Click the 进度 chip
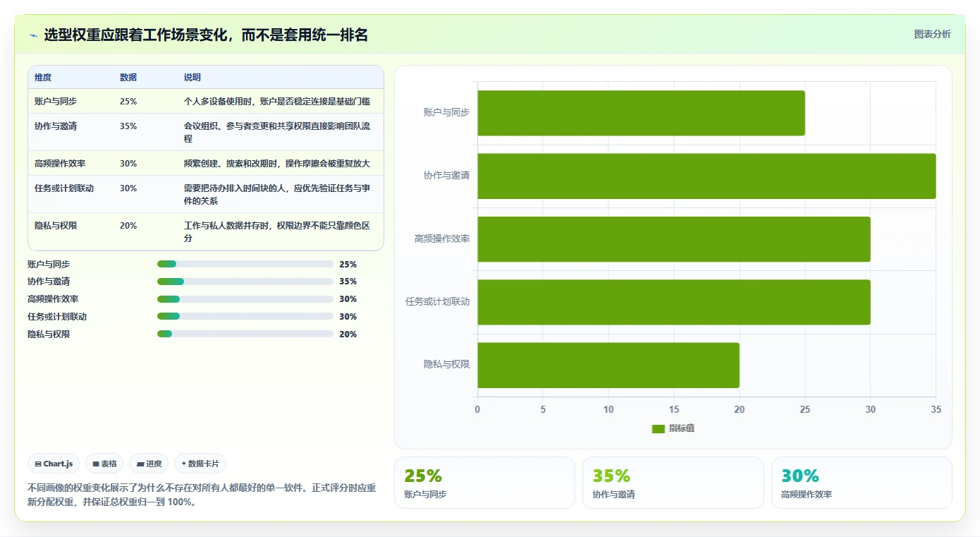 click(x=149, y=464)
